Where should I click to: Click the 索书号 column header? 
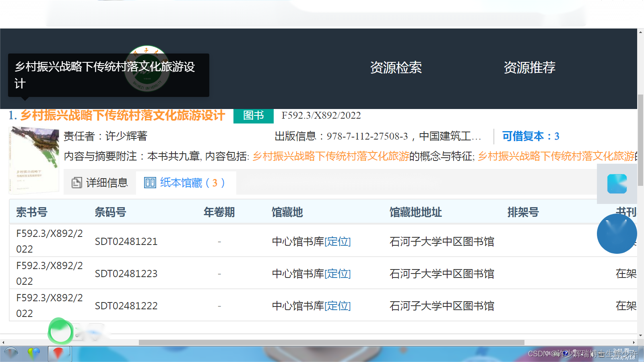(32, 212)
